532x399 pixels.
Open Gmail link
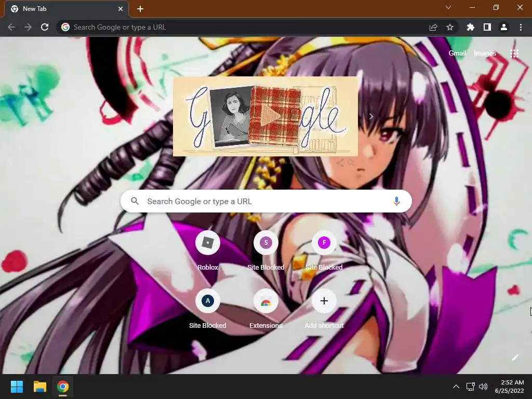pyautogui.click(x=457, y=54)
